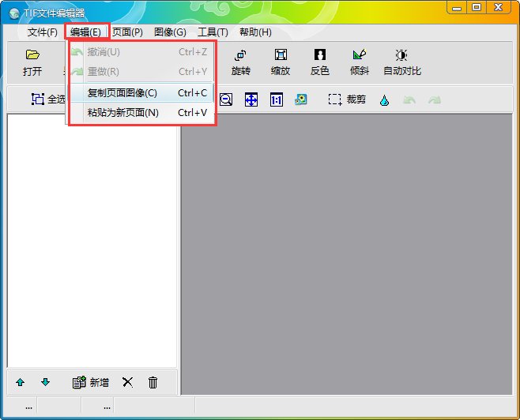520x420 pixels.
Task: Move page up with arrow icon
Action: pos(21,383)
